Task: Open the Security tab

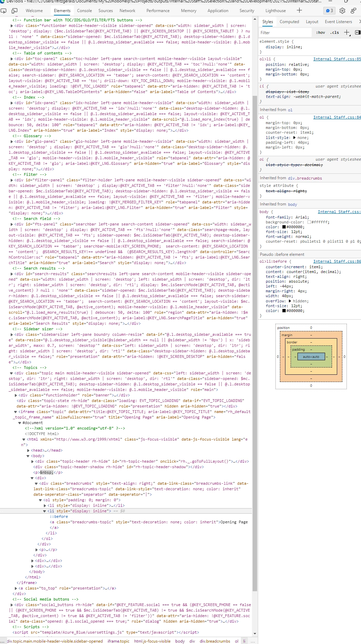Action: click(x=247, y=11)
